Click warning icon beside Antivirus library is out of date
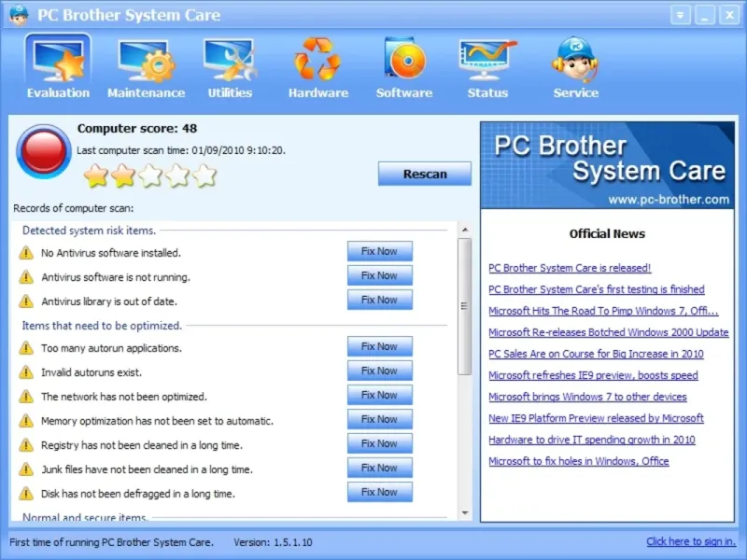This screenshot has width=747, height=560. (x=26, y=301)
